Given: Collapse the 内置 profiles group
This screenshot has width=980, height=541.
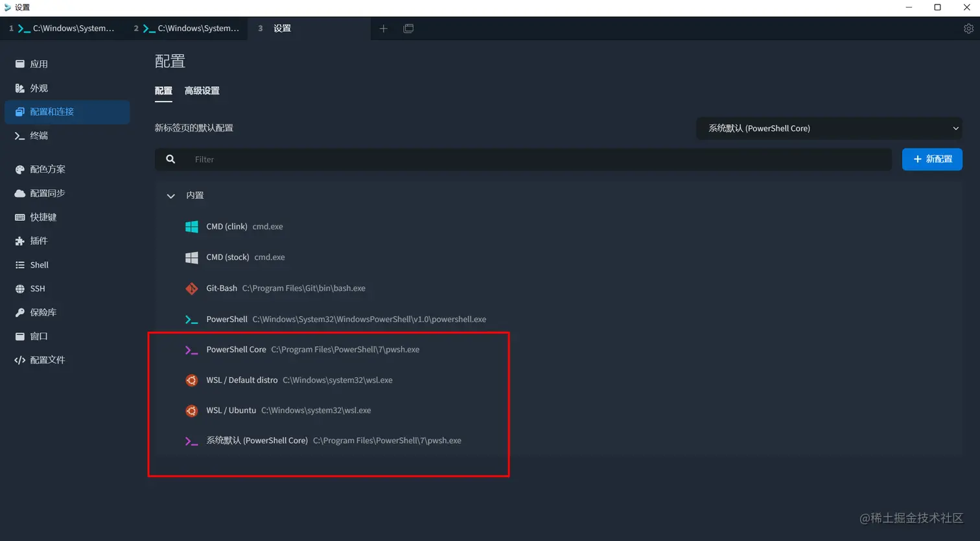Looking at the screenshot, I should [171, 196].
